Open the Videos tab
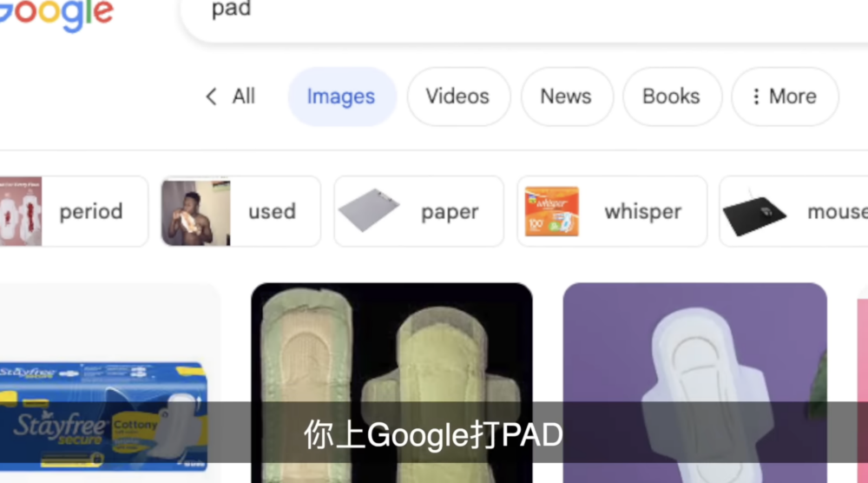This screenshot has height=483, width=868. 457,96
